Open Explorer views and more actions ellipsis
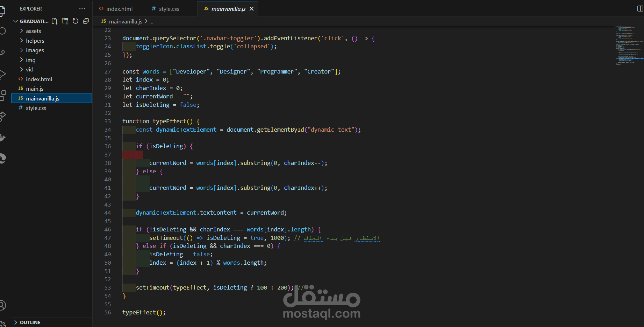Screen dimensions: 644x327 (x=82, y=9)
